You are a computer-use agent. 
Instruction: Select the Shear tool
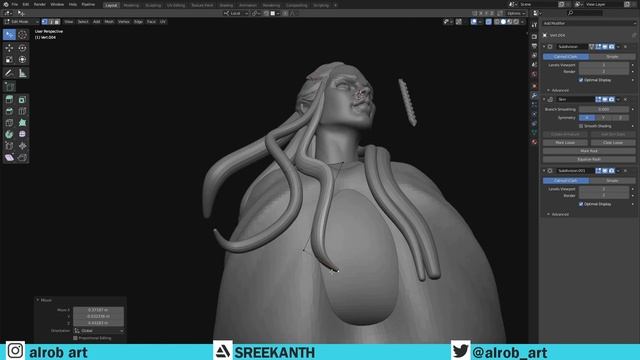tap(9, 158)
